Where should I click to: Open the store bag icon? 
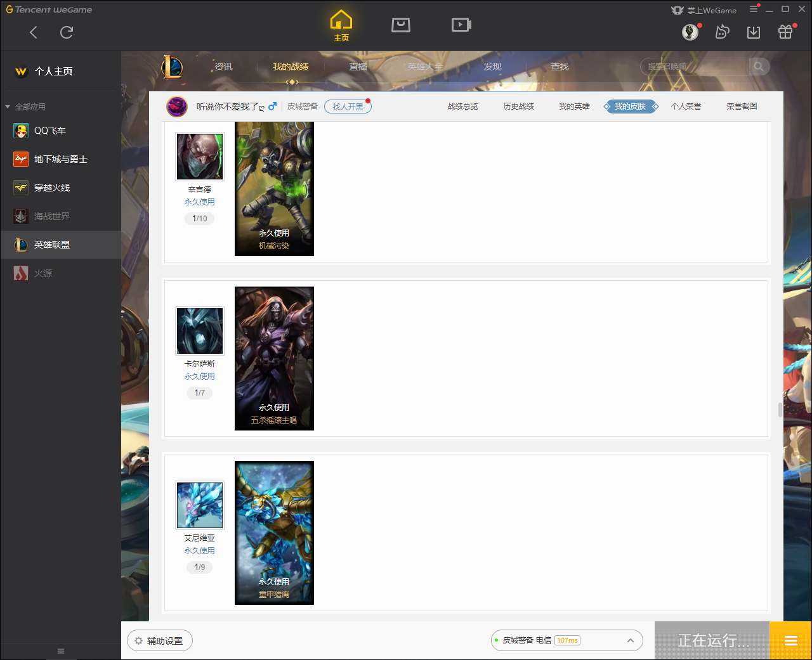401,25
